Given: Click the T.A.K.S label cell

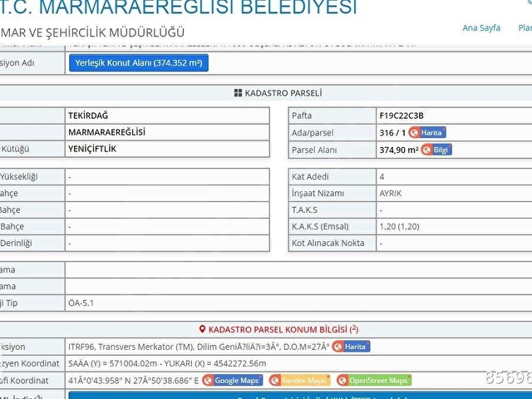Looking at the screenshot, I should [x=332, y=210].
